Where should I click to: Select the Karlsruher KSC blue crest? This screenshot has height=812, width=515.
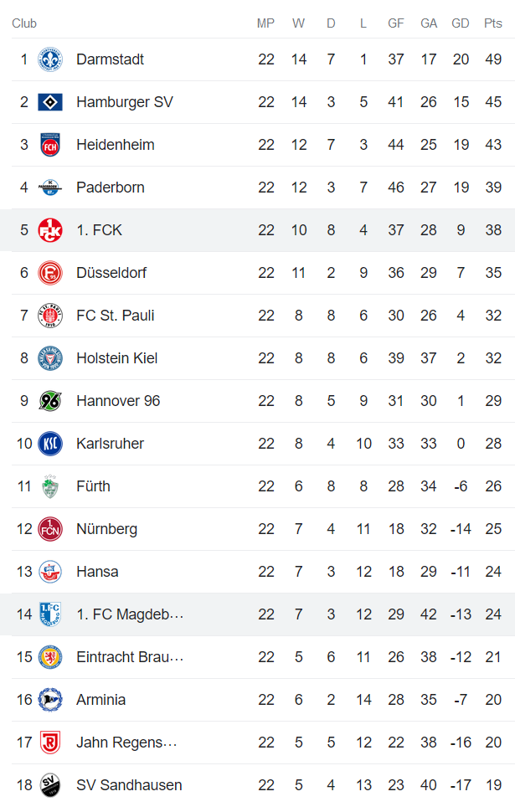coord(50,444)
